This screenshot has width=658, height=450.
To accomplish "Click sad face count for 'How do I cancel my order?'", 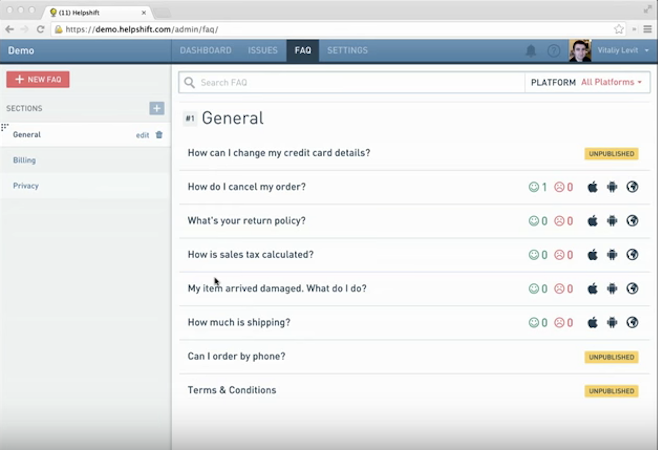I will coord(564,187).
